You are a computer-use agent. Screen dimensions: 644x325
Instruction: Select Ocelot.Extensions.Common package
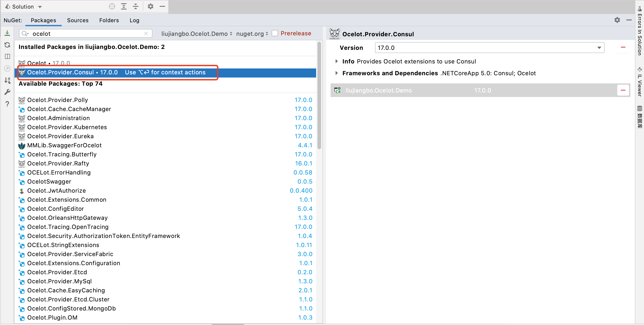[165, 200]
